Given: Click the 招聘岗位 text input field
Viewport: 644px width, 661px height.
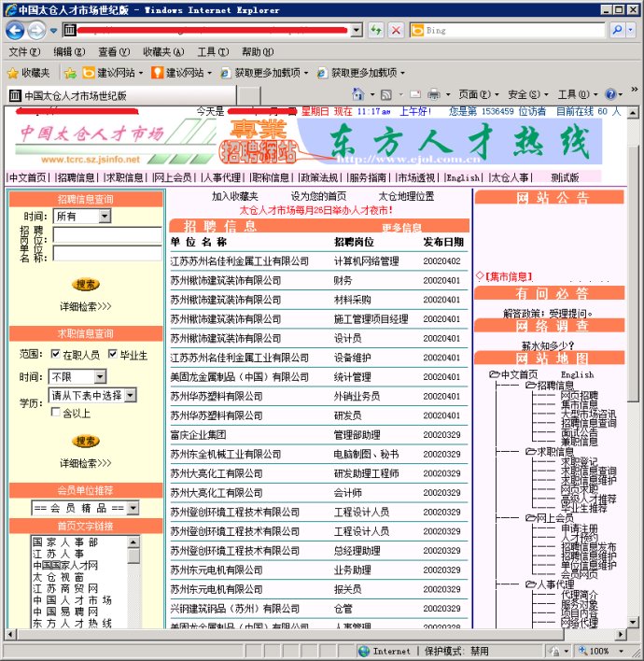Looking at the screenshot, I should point(107,234).
